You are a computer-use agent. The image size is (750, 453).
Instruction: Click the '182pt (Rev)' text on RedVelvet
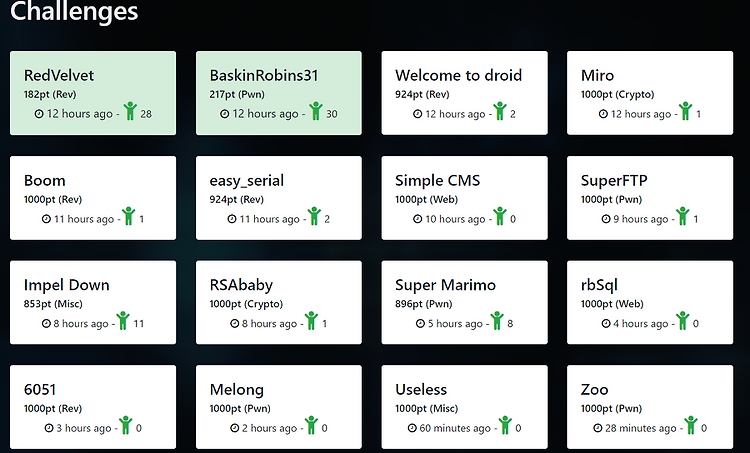[x=50, y=95]
